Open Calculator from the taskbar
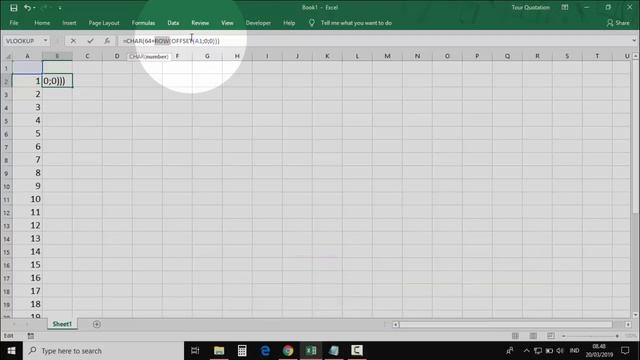This screenshot has height=360, width=640. pos(242,351)
